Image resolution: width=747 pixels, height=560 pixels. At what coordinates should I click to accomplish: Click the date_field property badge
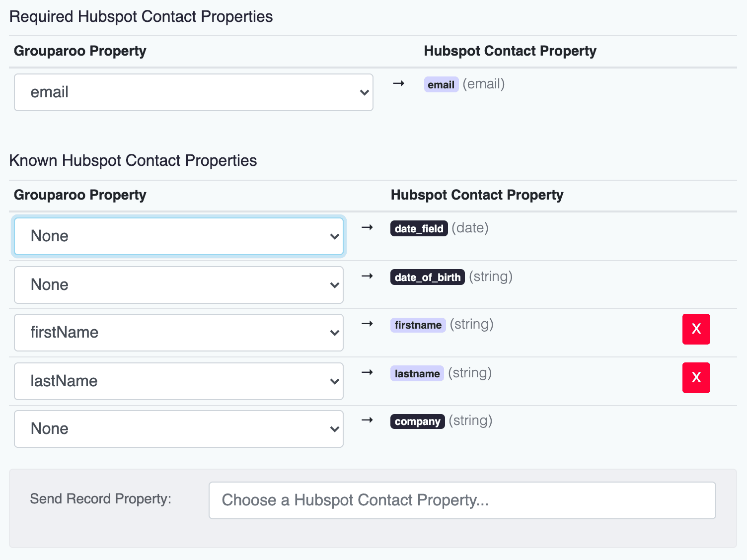(x=419, y=229)
